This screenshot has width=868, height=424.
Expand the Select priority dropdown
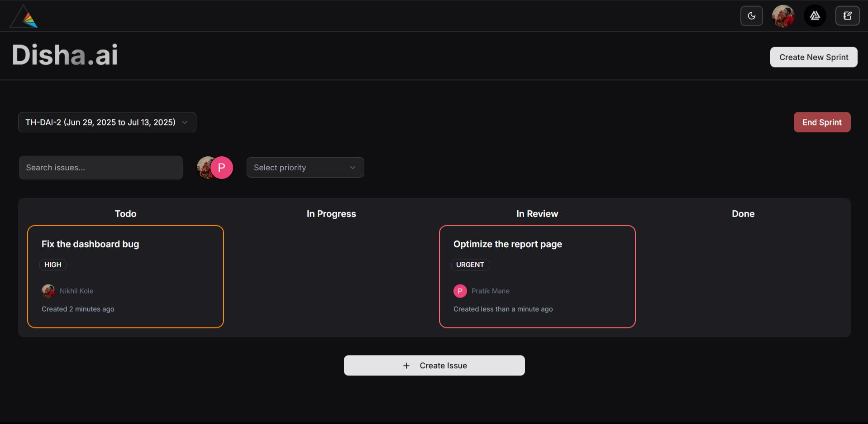point(305,168)
